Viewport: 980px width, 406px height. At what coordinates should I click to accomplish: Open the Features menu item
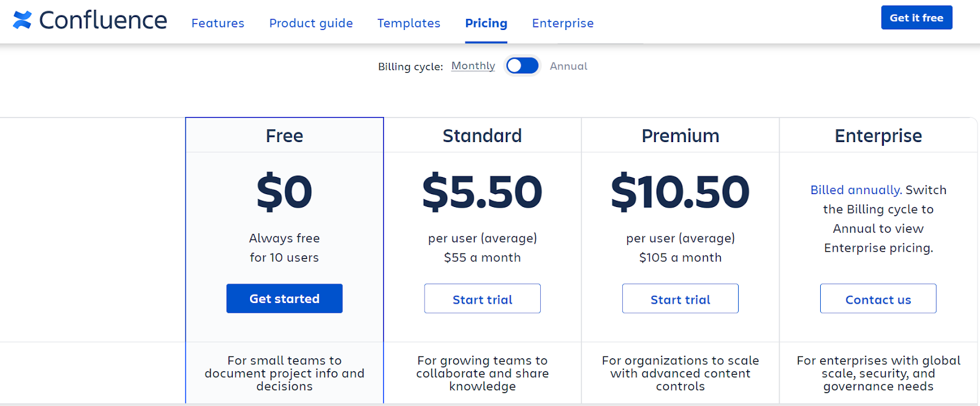point(217,23)
